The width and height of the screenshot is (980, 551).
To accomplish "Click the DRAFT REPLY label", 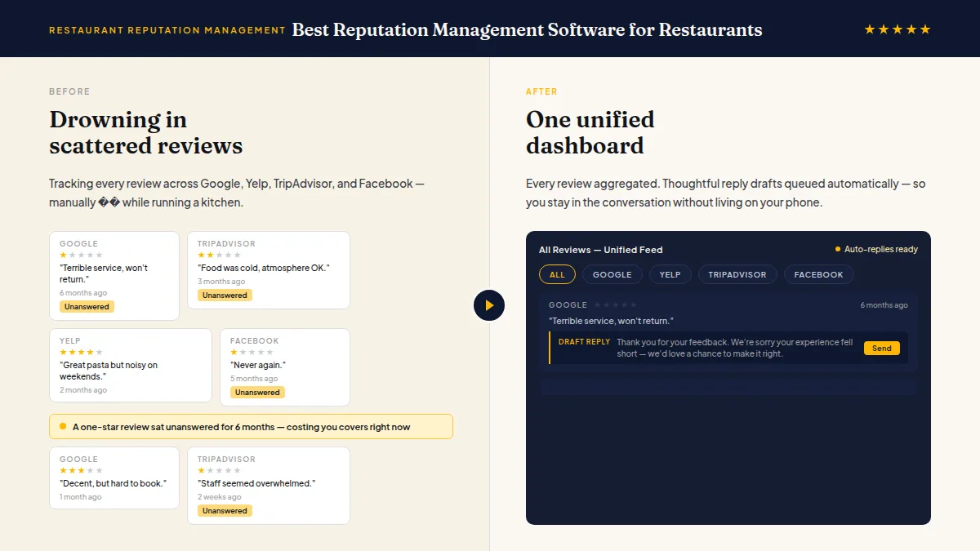I will pos(584,342).
